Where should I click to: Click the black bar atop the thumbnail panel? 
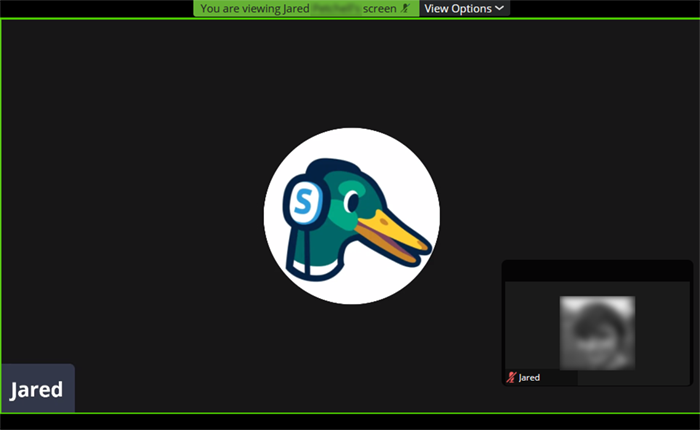tap(597, 271)
